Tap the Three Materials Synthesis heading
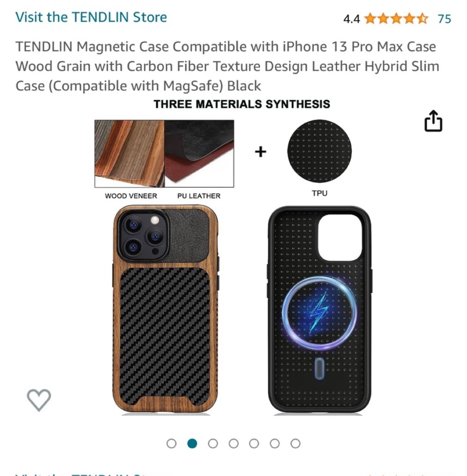 pyautogui.click(x=242, y=104)
